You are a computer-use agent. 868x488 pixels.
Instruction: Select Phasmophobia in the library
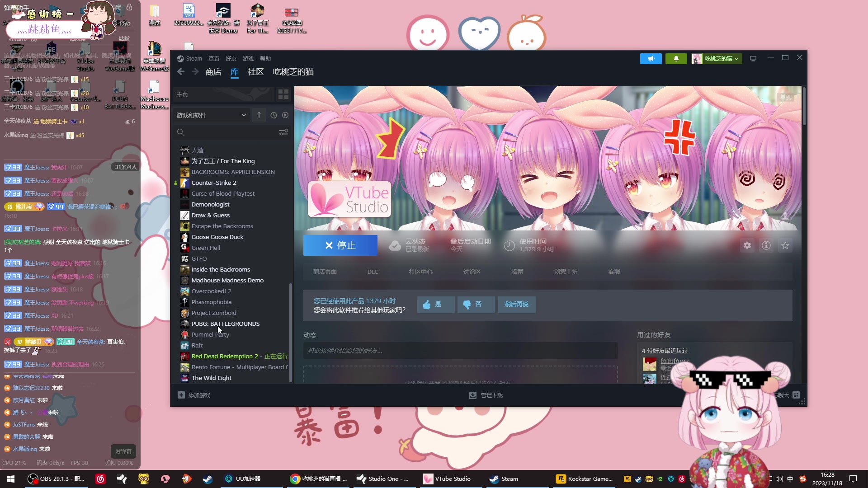click(212, 302)
